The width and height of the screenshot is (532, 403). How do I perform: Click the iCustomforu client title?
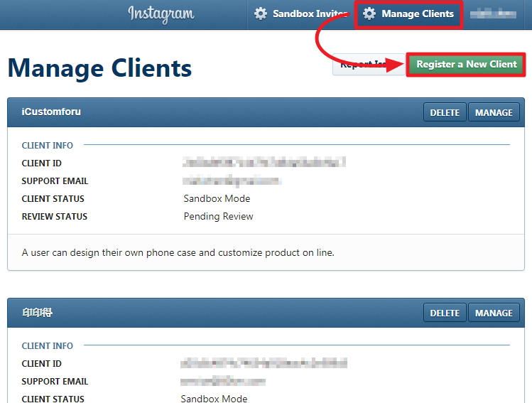click(51, 112)
